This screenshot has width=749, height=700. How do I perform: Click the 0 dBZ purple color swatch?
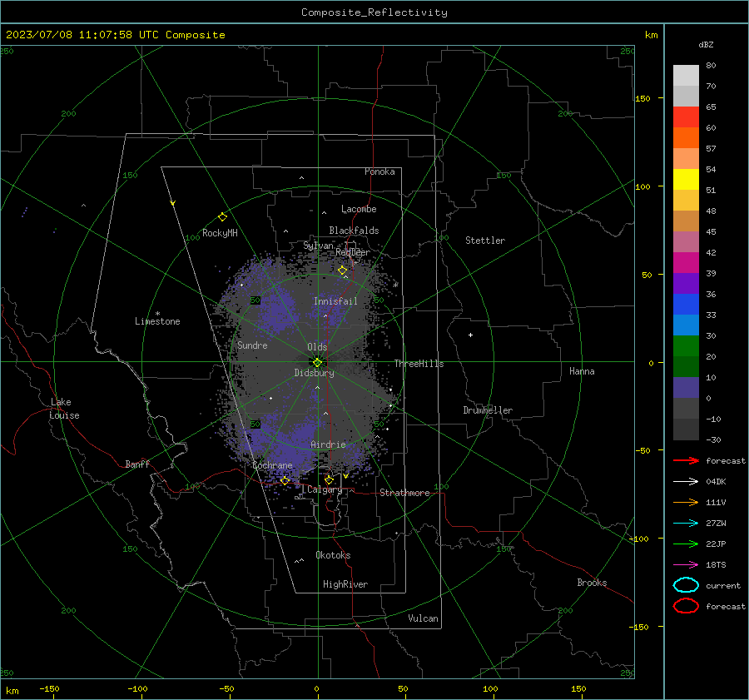[x=686, y=387]
